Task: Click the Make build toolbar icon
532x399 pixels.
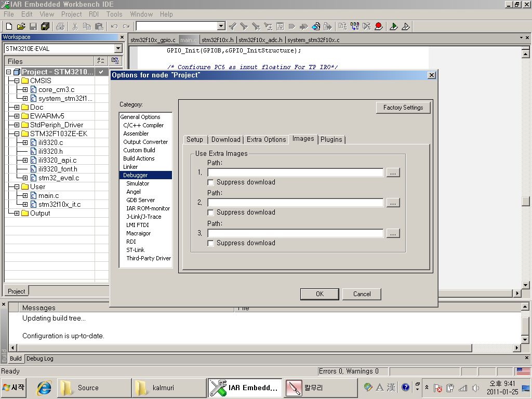Action: click(x=355, y=26)
